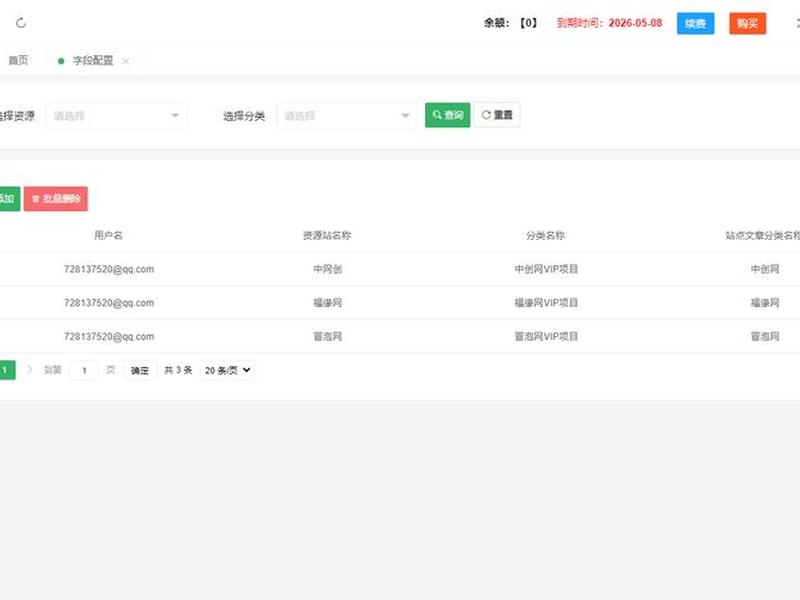The image size is (800, 600).
Task: Open the 选择分类 dropdown
Action: 346,116
